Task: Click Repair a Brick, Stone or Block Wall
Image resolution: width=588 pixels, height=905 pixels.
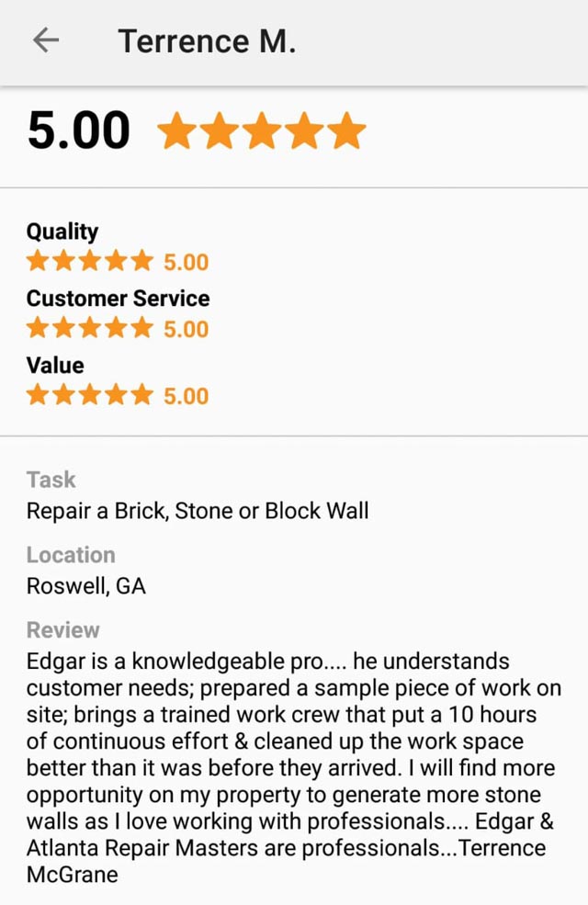Action: click(x=198, y=511)
